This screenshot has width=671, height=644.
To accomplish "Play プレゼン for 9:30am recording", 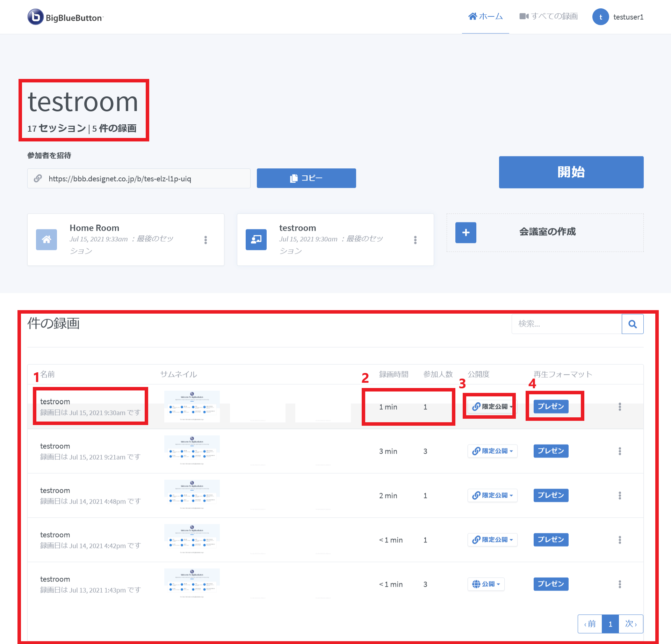I will click(x=551, y=407).
